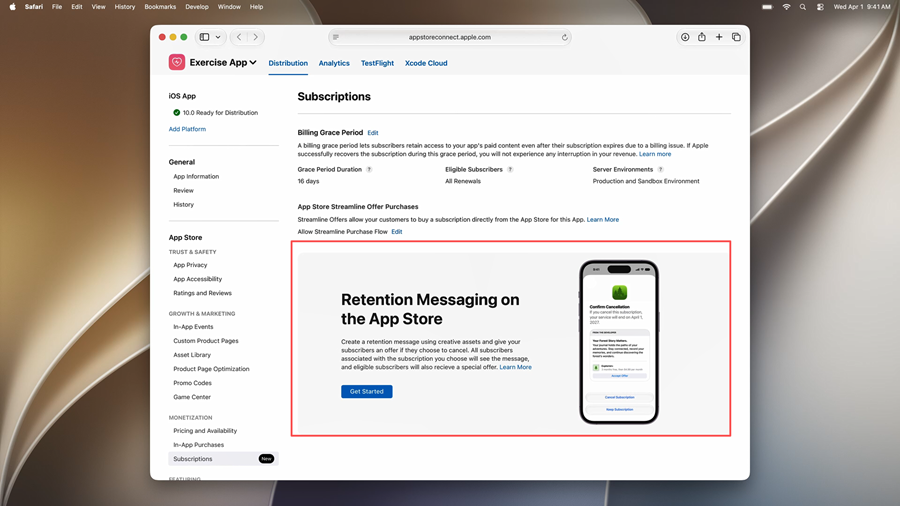Viewport: 900px width, 506px height.
Task: Open the Exercise App dropdown chevron
Action: click(253, 63)
